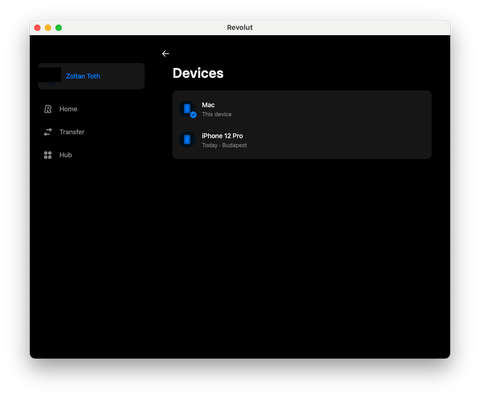The width and height of the screenshot is (480, 398).
Task: Click the "This device" subtitle
Action: [216, 114]
